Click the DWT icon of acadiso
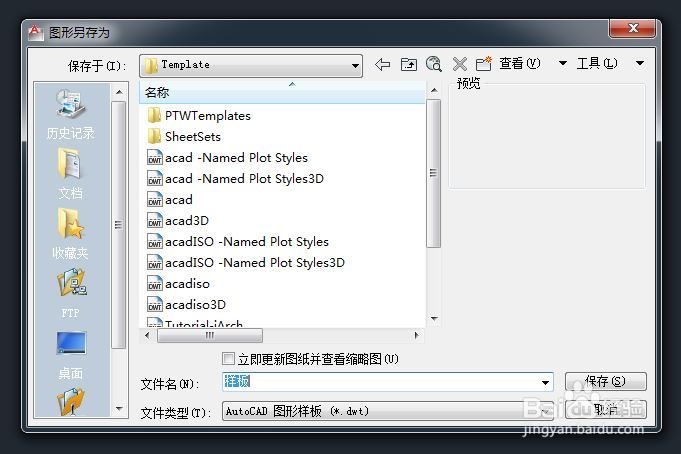The width and height of the screenshot is (681, 454). point(155,284)
